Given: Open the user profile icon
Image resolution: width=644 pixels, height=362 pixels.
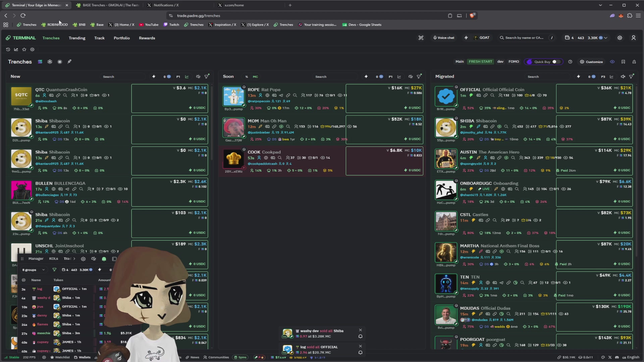Looking at the screenshot, I should (x=634, y=38).
